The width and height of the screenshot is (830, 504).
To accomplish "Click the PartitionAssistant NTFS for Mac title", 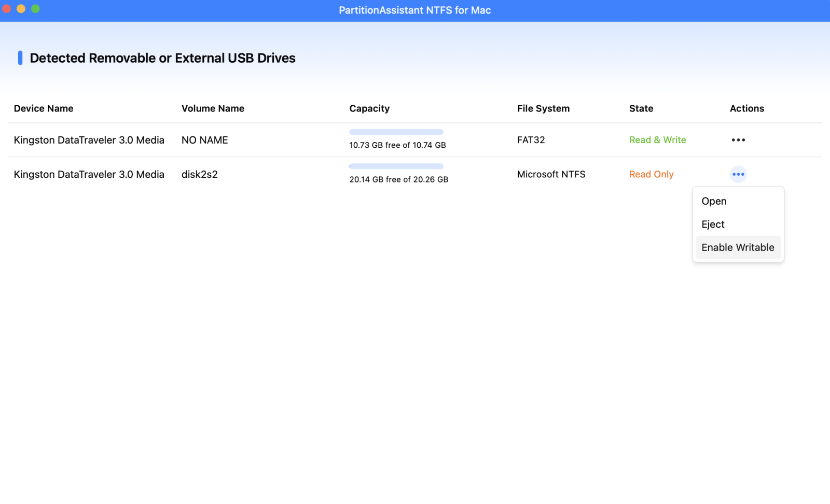I will 415,10.
